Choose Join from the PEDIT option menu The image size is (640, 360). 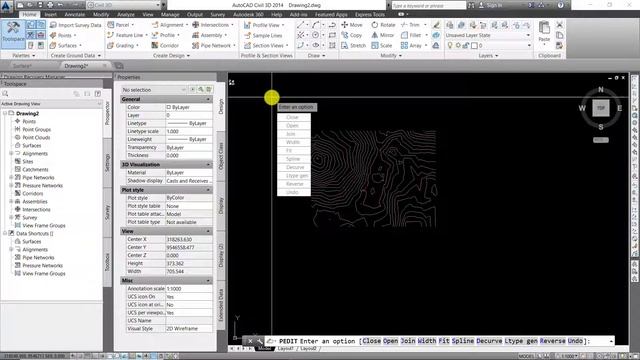[x=291, y=134]
